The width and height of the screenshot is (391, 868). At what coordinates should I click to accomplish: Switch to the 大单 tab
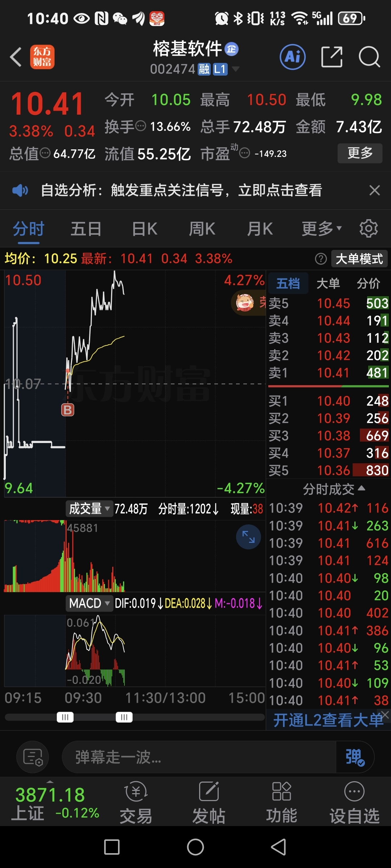(328, 283)
